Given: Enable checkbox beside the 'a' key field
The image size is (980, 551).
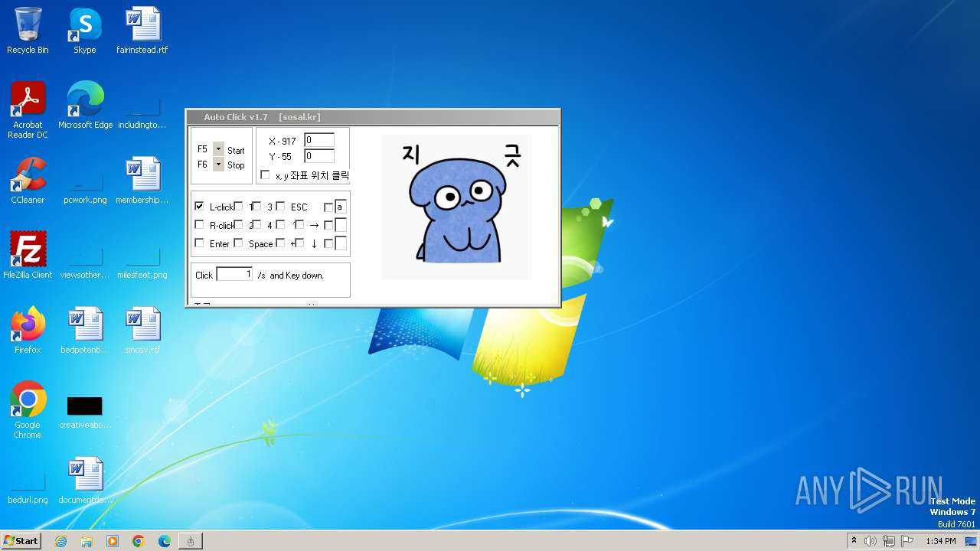Looking at the screenshot, I should tap(328, 207).
